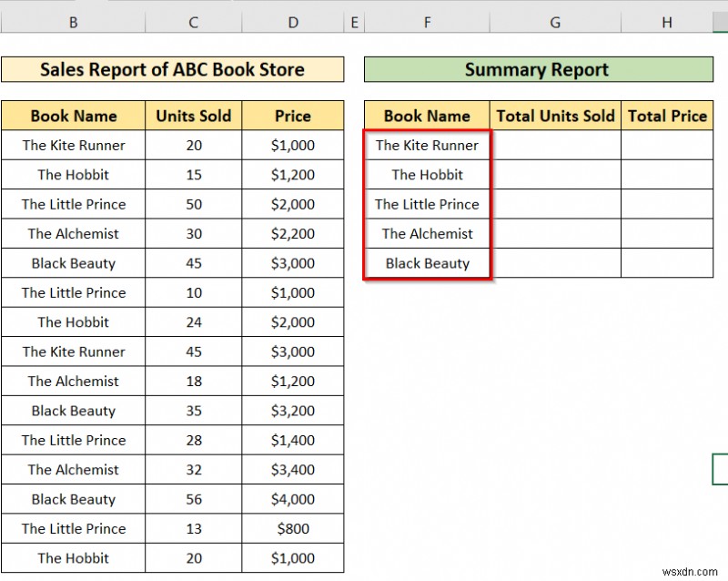Click 'Units Sold' header in sales table
This screenshot has width=728, height=581.
point(193,116)
